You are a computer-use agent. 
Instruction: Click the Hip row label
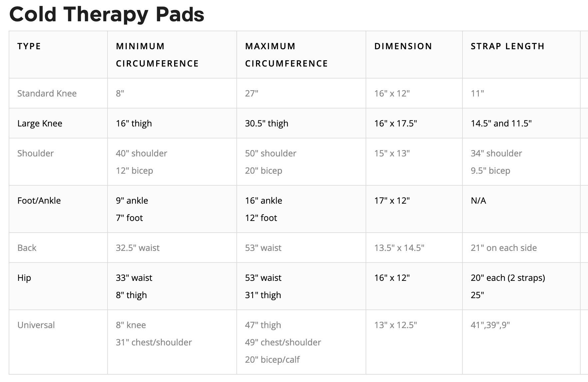24,278
